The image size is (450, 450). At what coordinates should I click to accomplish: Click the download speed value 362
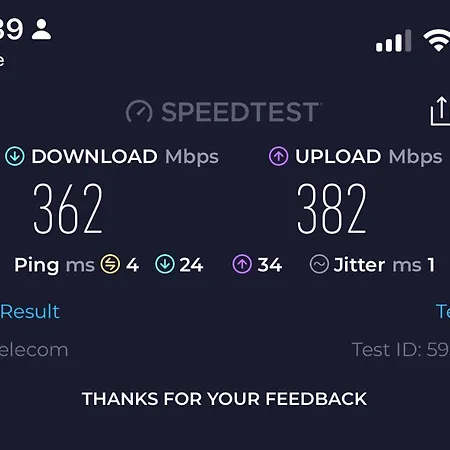tap(68, 209)
